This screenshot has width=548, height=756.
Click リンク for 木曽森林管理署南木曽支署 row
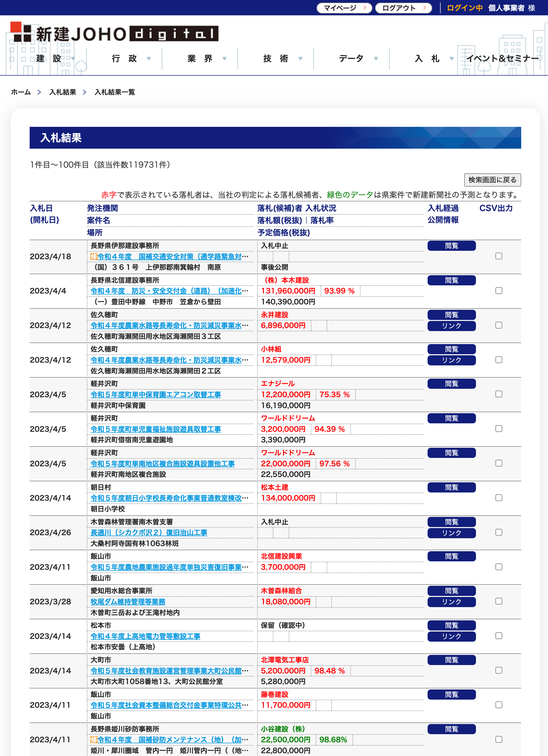[452, 533]
